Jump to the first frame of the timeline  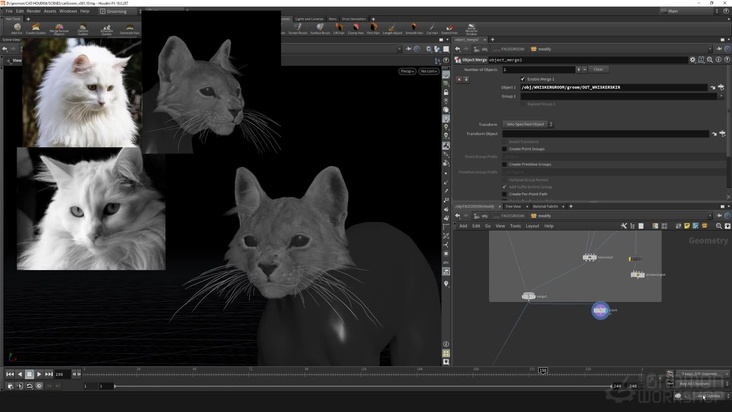coord(9,374)
